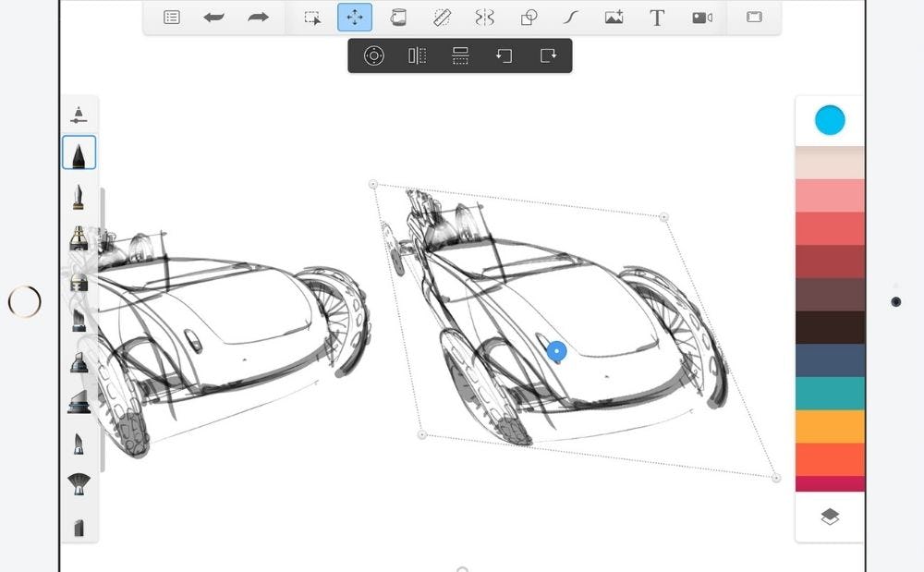Enable the Symmetry tool
924x572 pixels.
pyautogui.click(x=484, y=18)
